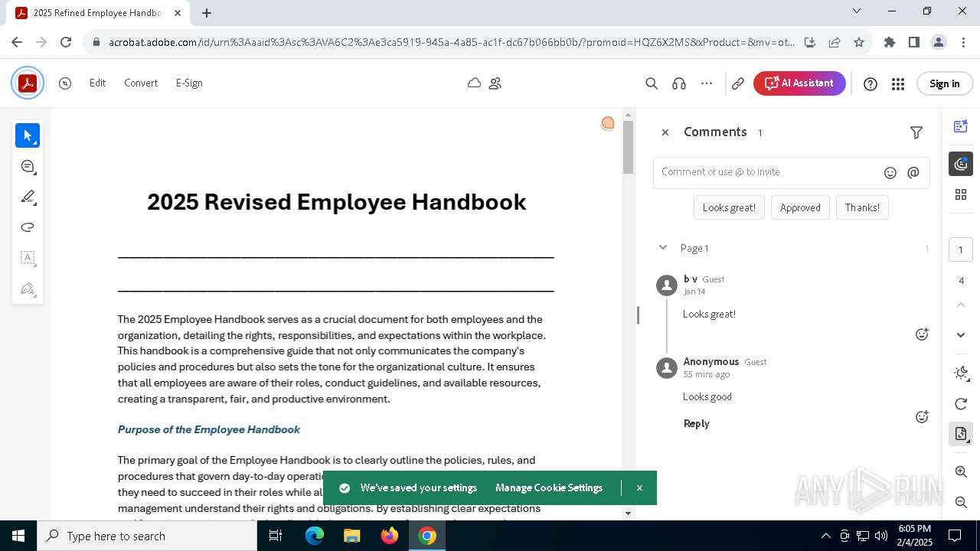Choose the add comment tool
Image resolution: width=980 pixels, height=551 pixels.
28,166
